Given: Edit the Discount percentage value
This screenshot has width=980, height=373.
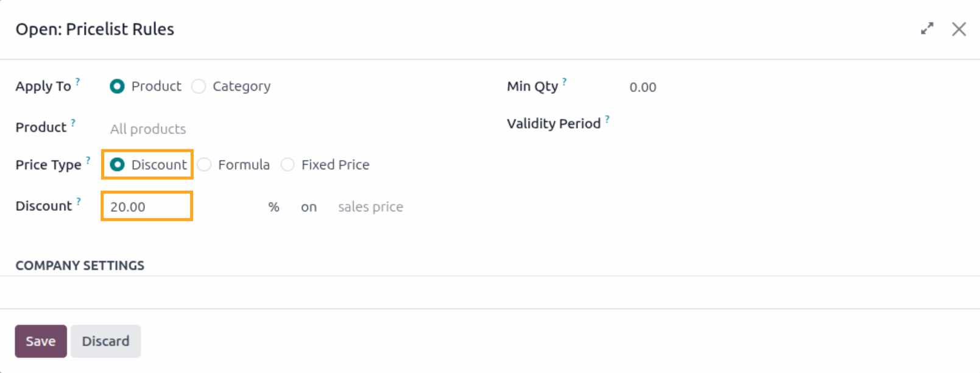Looking at the screenshot, I should pos(146,206).
